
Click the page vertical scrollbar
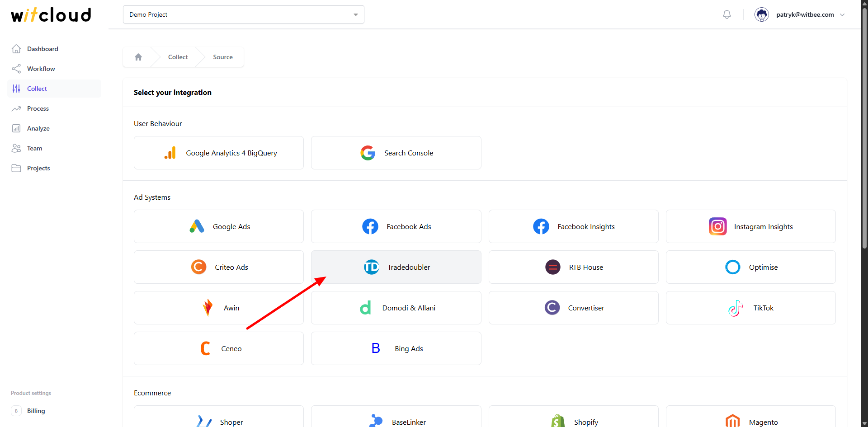(864, 129)
